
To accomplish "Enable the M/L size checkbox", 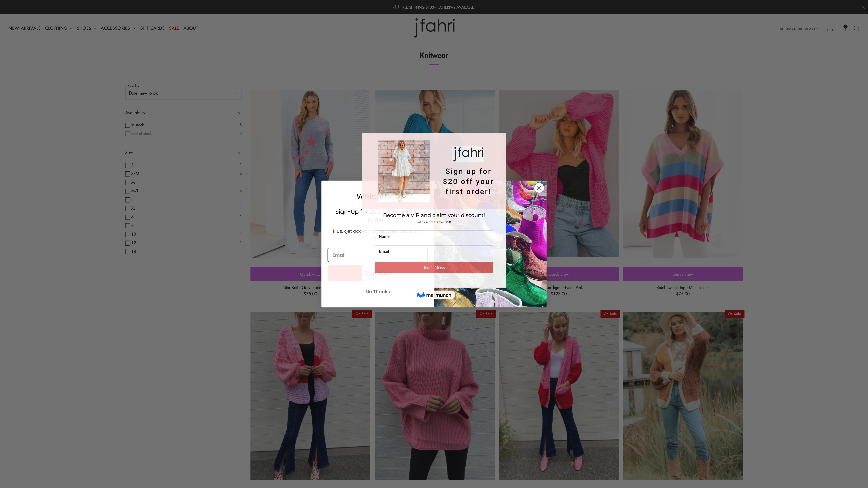I will 128,191.
